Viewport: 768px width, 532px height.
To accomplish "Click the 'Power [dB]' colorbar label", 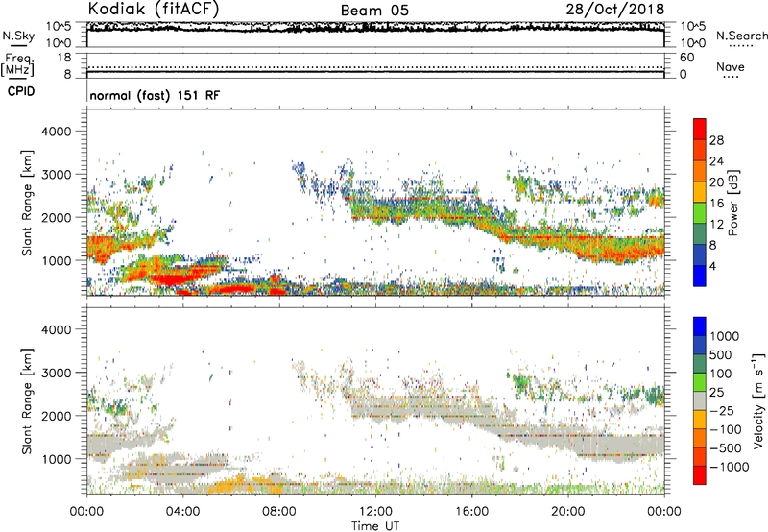I will pyautogui.click(x=733, y=203).
